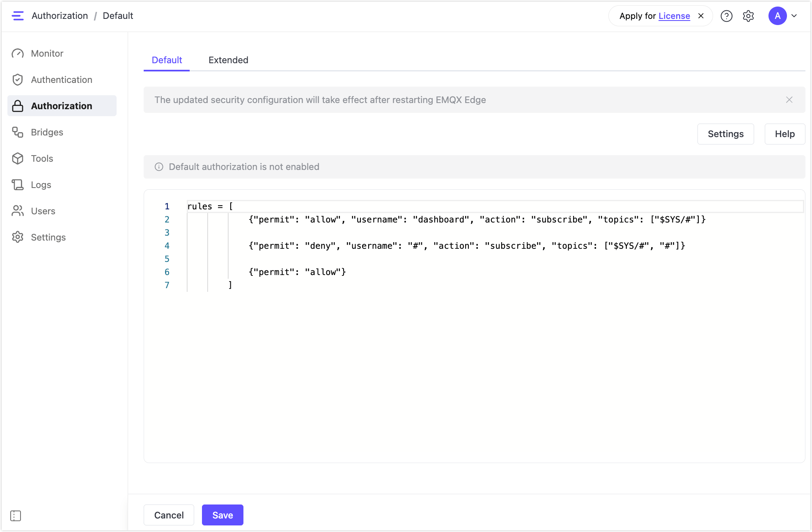
Task: Switch to the Extended tab
Action: tap(228, 60)
